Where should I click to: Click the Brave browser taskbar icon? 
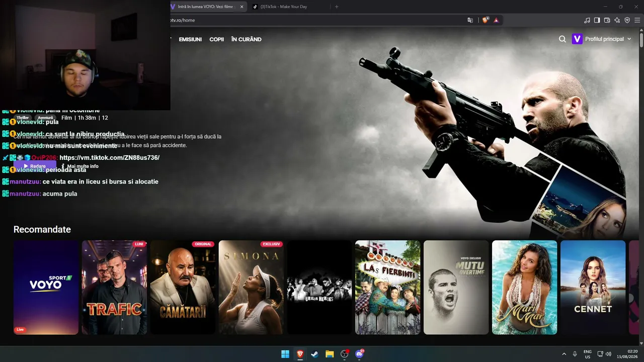pos(300,354)
